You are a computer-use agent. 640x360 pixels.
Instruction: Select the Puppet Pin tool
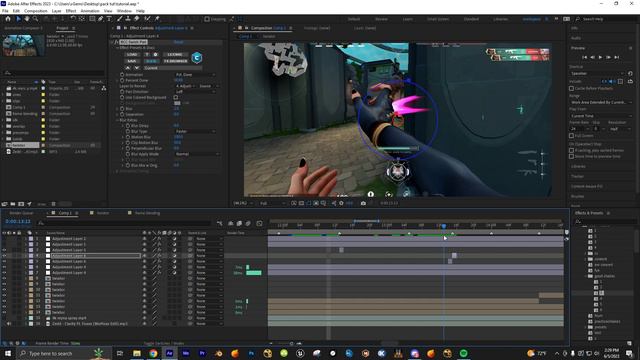(x=157, y=19)
